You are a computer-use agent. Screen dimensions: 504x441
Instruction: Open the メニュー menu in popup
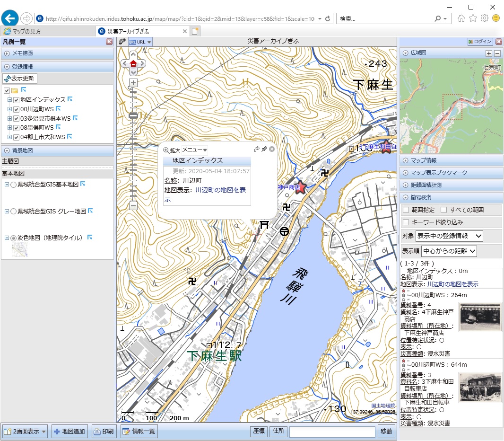click(x=195, y=150)
